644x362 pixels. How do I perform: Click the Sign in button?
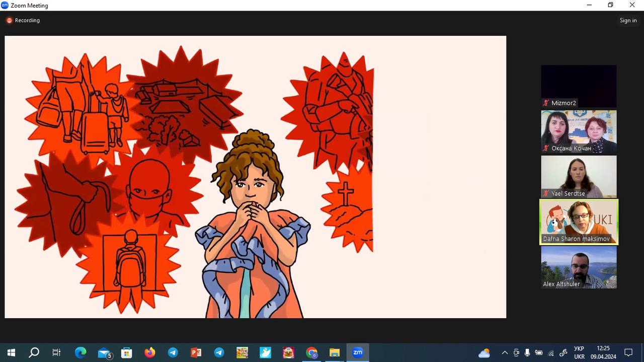point(628,21)
